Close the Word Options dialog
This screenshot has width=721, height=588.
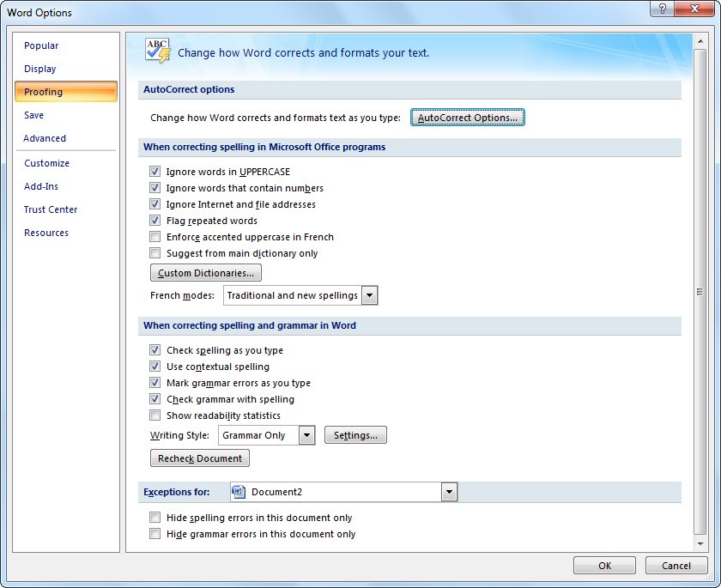(x=694, y=9)
